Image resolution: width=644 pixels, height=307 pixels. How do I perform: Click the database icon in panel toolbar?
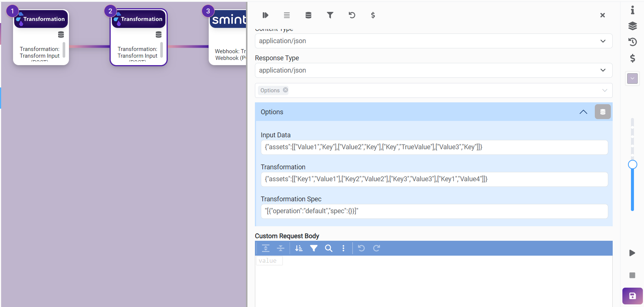(308, 15)
